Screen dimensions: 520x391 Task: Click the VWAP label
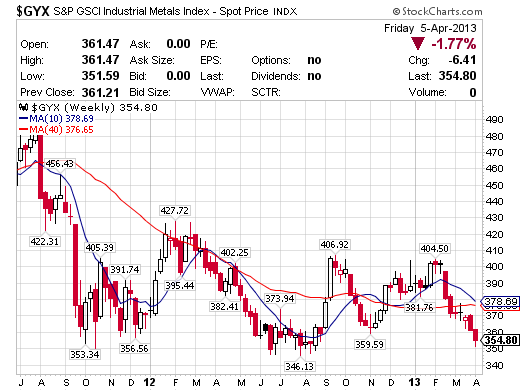point(217,92)
